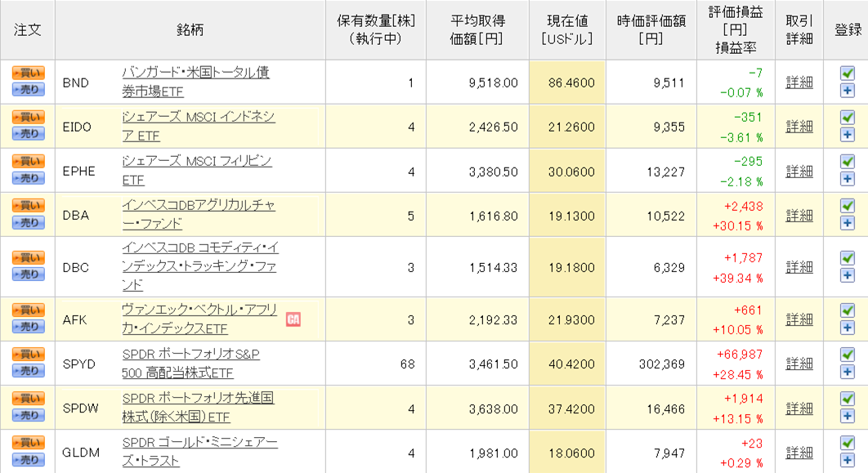Open the バンガード・米国トータル債券市場ETF link
The width and height of the screenshot is (868, 473).
point(195,82)
